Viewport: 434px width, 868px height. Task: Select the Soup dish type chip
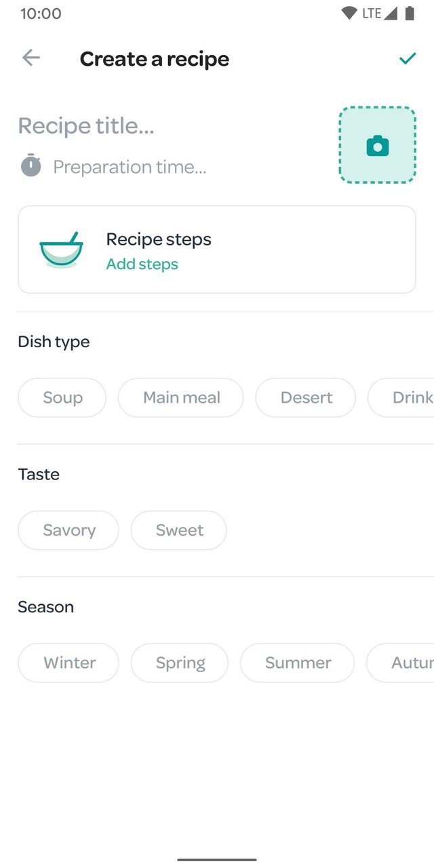[62, 397]
